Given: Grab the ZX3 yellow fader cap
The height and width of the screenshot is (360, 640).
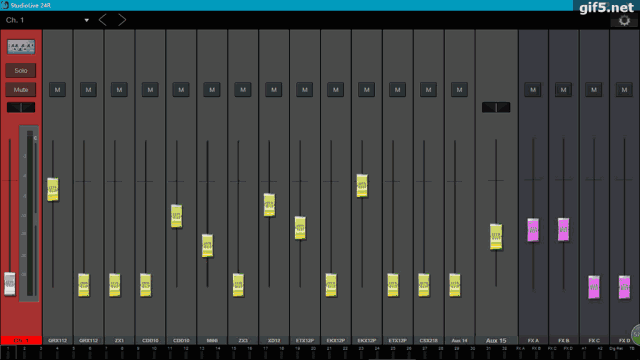Looking at the screenshot, I should (238, 284).
